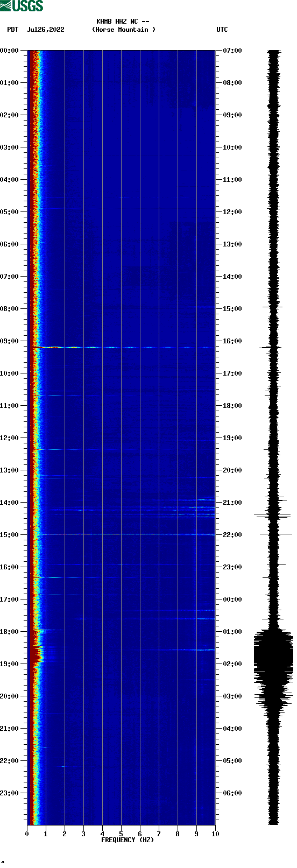Click the 09:00 PDT time label
Screen dimensions: 297x868
tap(9, 341)
